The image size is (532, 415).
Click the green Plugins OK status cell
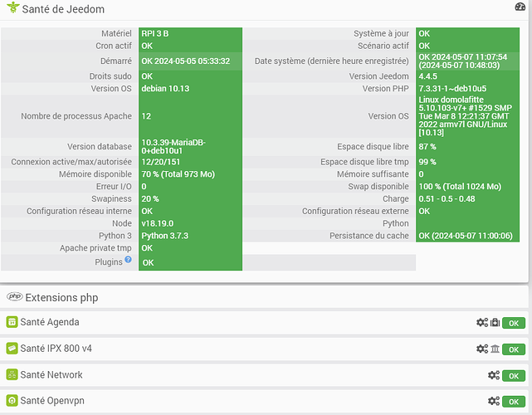click(x=191, y=262)
